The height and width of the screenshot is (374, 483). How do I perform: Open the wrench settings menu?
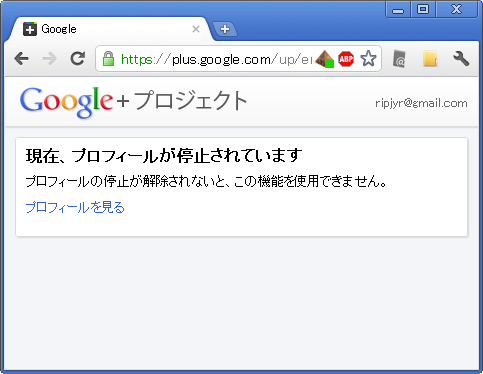point(461,59)
